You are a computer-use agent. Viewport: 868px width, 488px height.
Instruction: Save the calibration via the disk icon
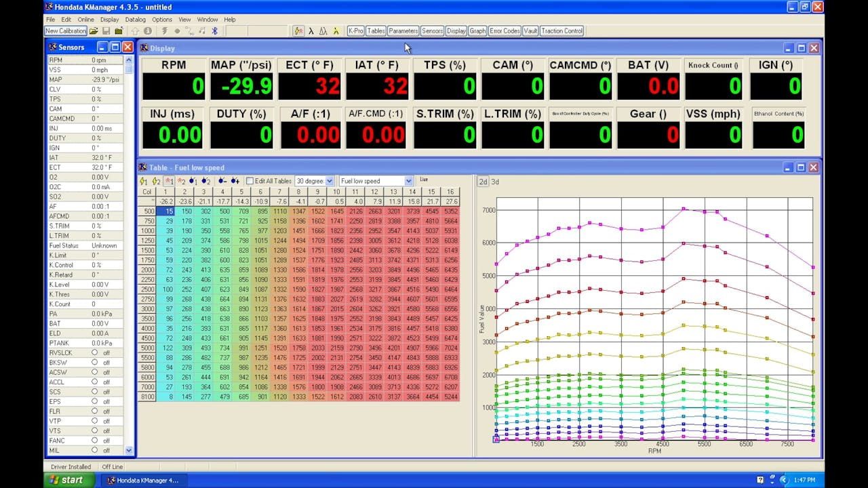click(107, 31)
